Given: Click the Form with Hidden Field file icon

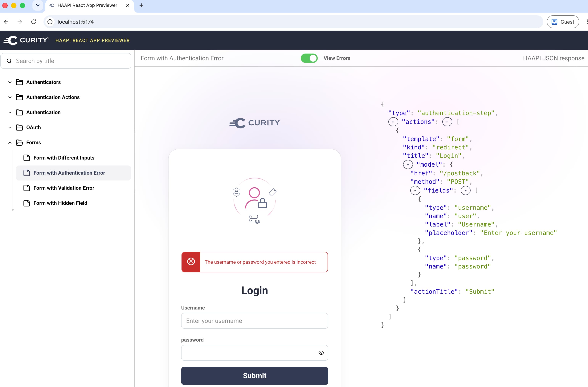Looking at the screenshot, I should 27,203.
